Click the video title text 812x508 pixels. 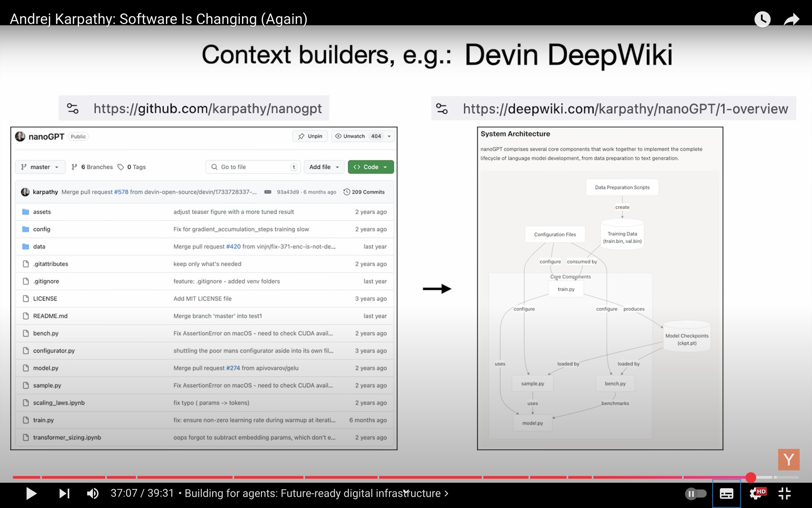[159, 19]
